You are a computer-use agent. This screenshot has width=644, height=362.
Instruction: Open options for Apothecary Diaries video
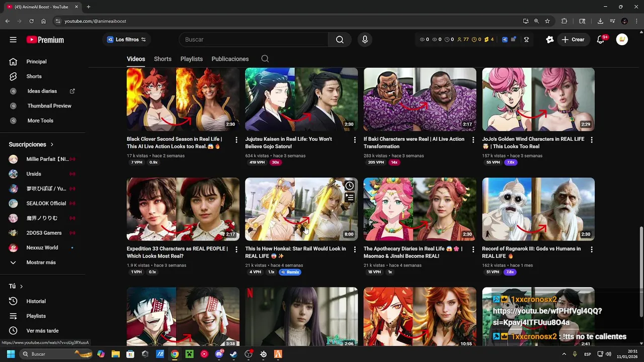tap(473, 250)
